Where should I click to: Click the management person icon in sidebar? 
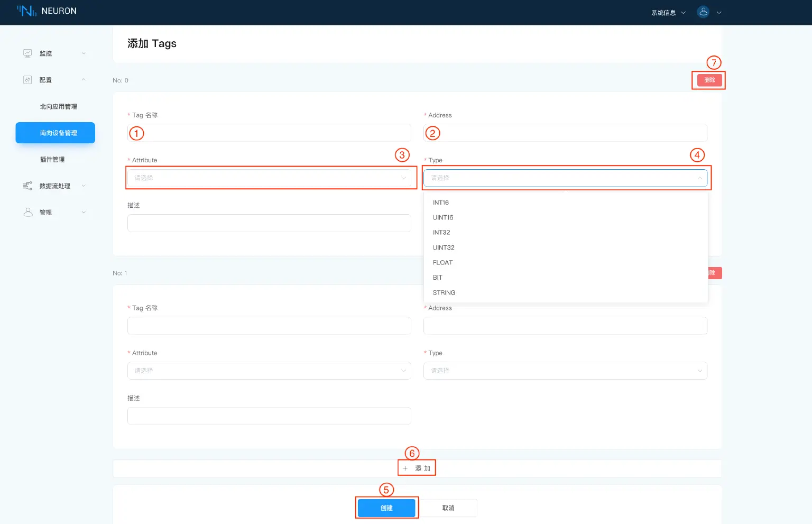(x=28, y=212)
